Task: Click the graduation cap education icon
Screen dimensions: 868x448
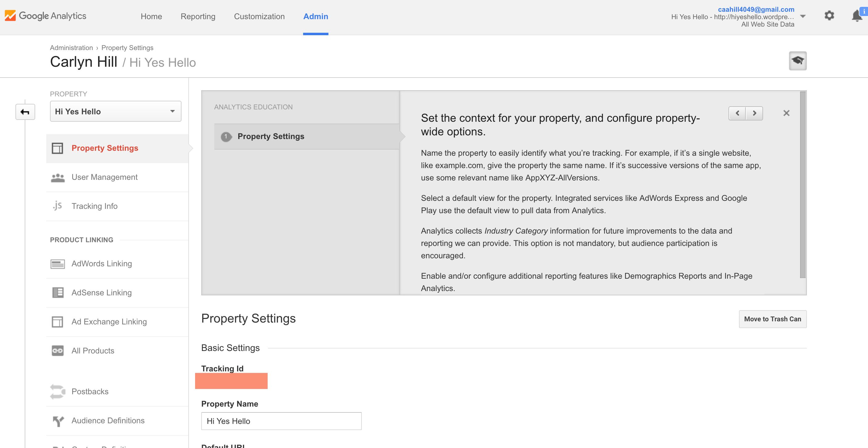Action: [x=798, y=61]
